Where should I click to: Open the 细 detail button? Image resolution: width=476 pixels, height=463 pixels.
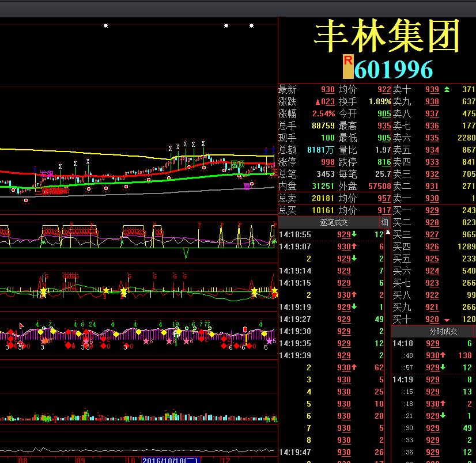coord(384,222)
